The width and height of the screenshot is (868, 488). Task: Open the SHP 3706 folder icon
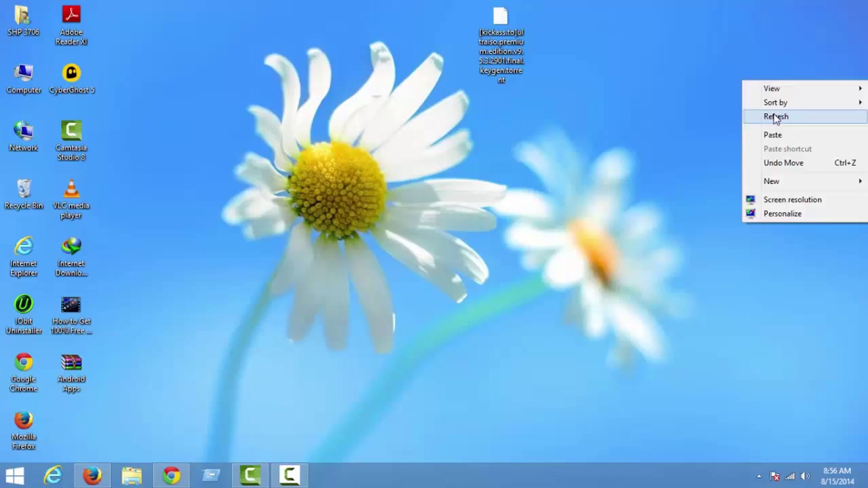point(23,20)
